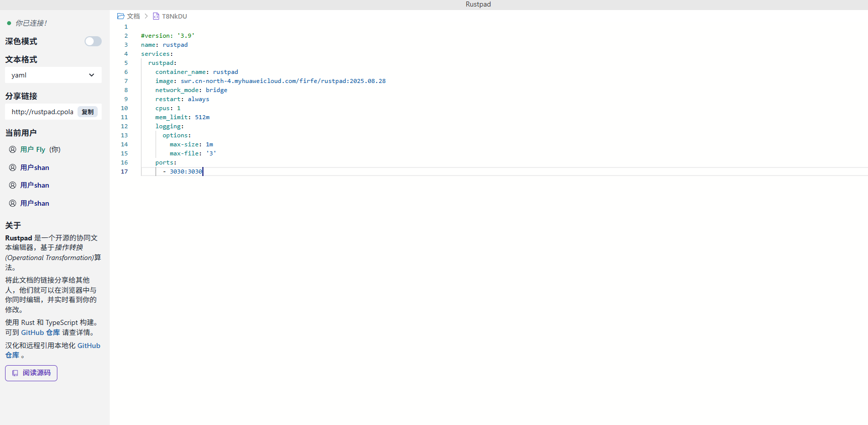Click the T8NkDU file icon
Screen dimensions: 868x425
pyautogui.click(x=156, y=16)
